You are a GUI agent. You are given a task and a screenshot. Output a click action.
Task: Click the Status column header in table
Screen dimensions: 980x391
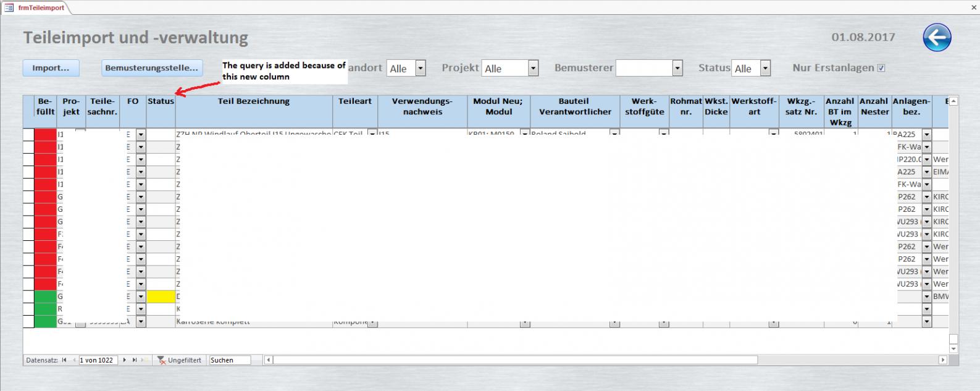point(161,112)
